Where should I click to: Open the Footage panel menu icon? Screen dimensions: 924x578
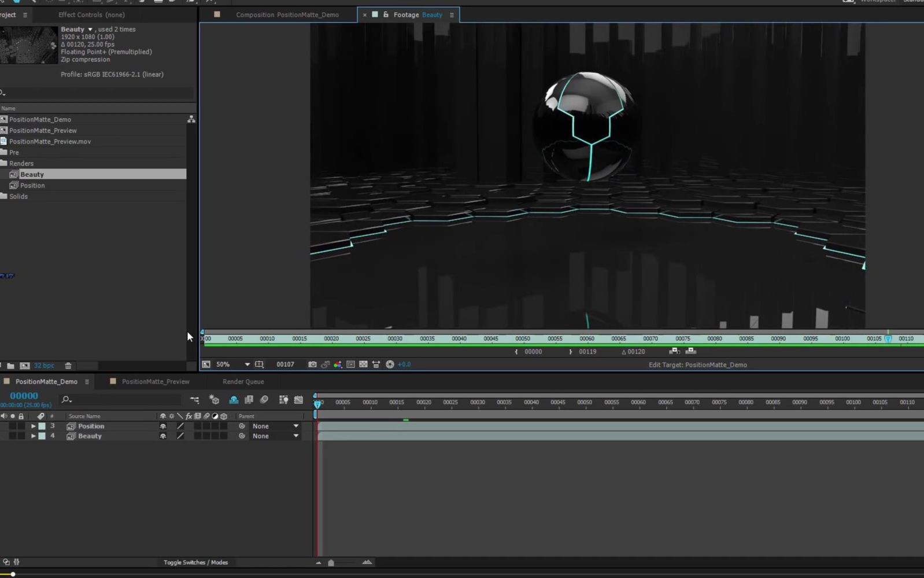(452, 15)
